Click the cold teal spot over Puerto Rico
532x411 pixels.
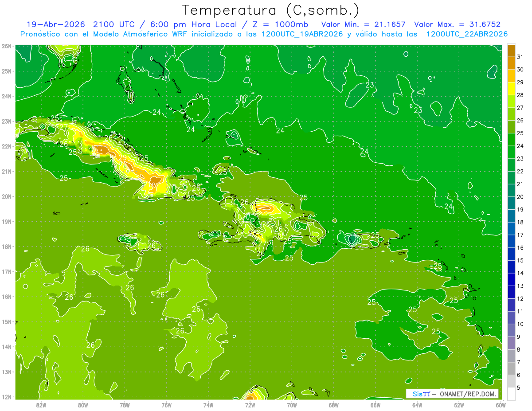(x=352, y=239)
